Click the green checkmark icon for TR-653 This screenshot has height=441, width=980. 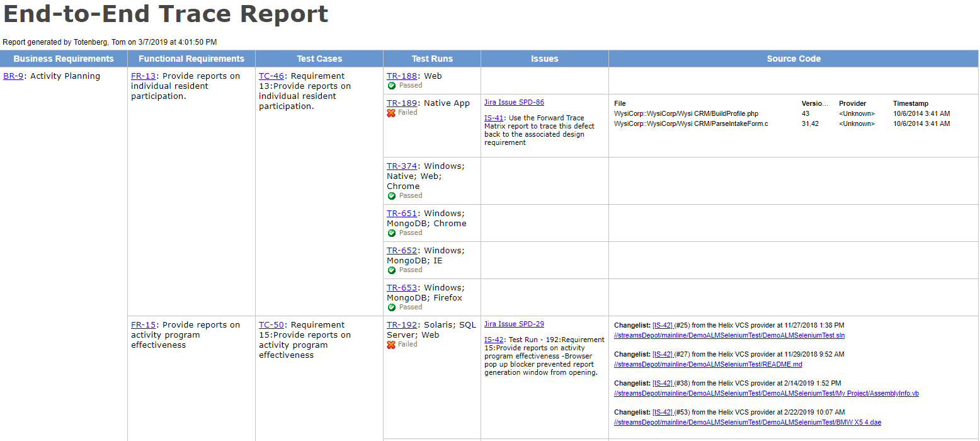point(392,307)
